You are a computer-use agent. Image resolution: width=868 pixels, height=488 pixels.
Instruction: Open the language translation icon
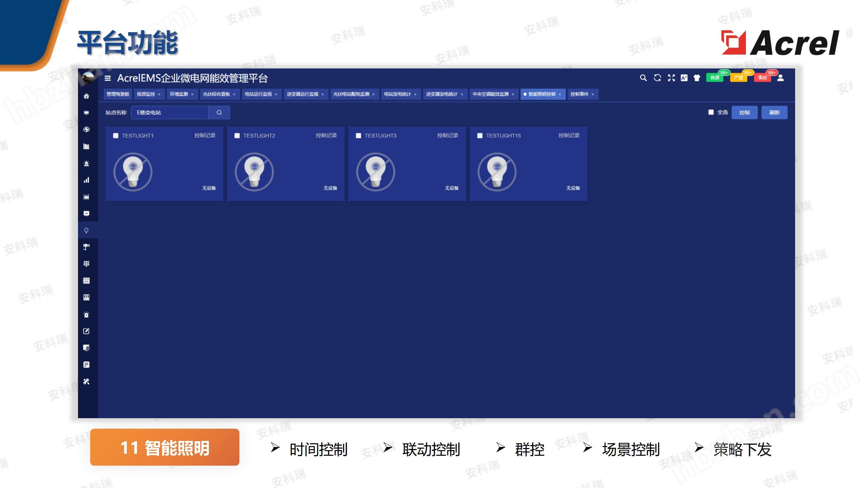684,78
